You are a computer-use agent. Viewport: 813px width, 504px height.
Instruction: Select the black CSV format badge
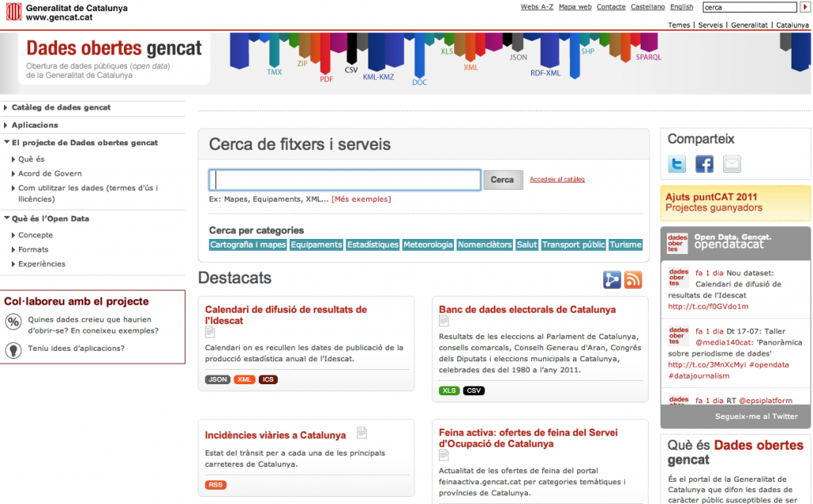474,391
